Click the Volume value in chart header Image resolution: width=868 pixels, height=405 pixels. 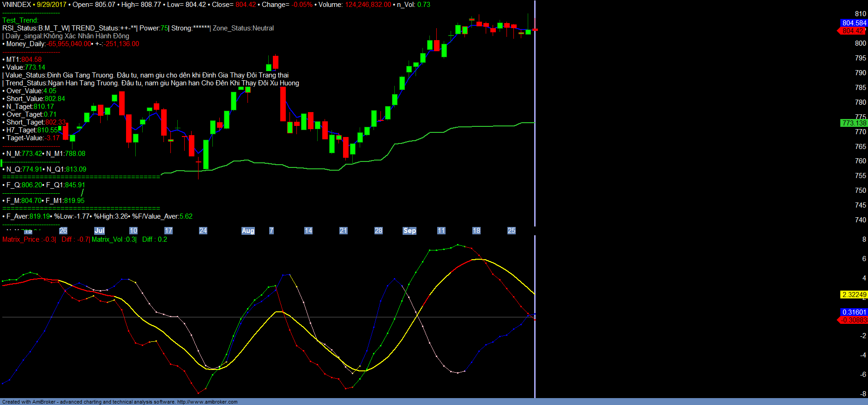(368, 5)
